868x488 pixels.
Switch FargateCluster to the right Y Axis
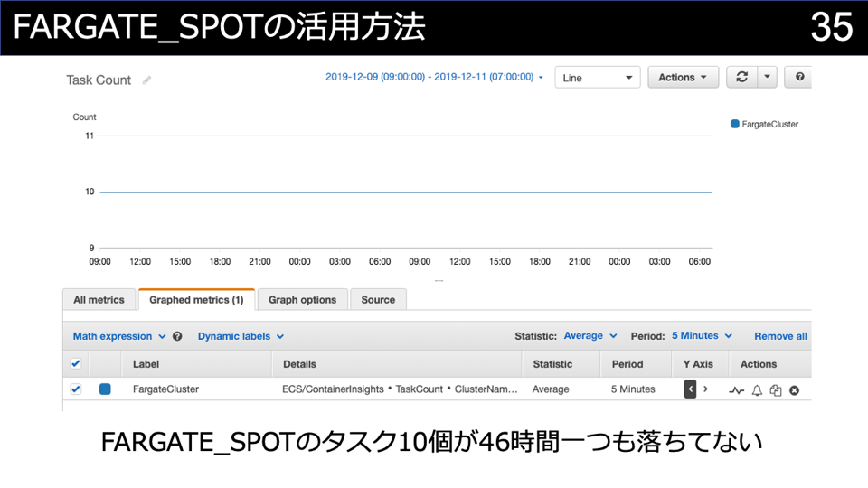tap(705, 389)
